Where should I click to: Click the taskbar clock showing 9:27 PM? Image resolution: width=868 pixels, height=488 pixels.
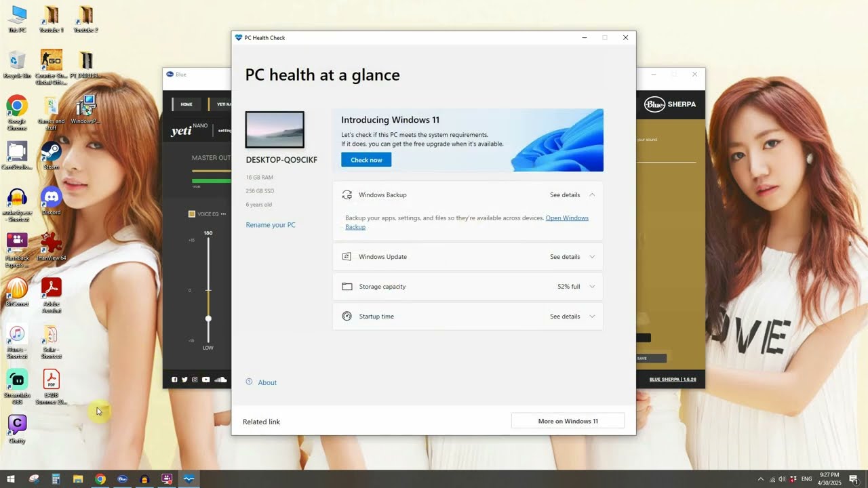(x=830, y=479)
